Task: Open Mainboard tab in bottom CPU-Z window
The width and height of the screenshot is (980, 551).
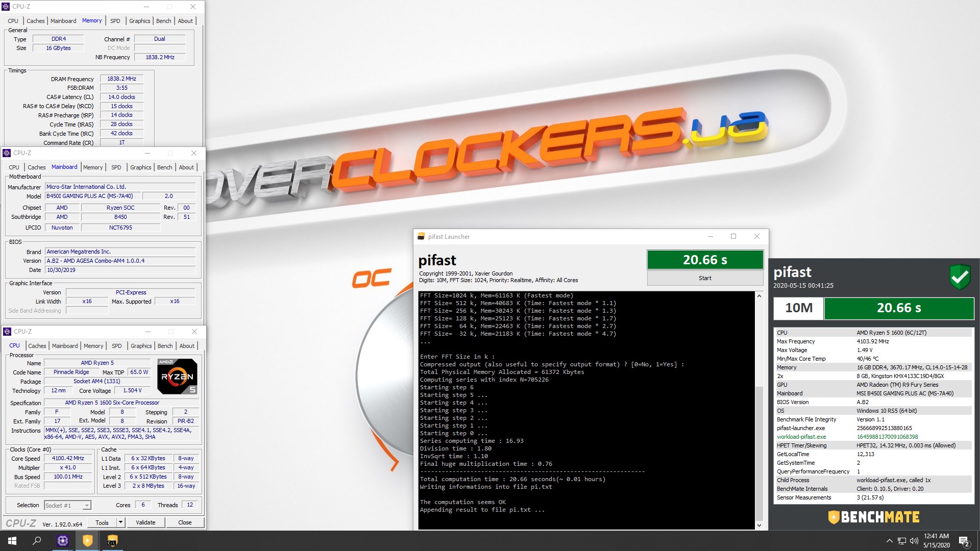Action: point(65,346)
